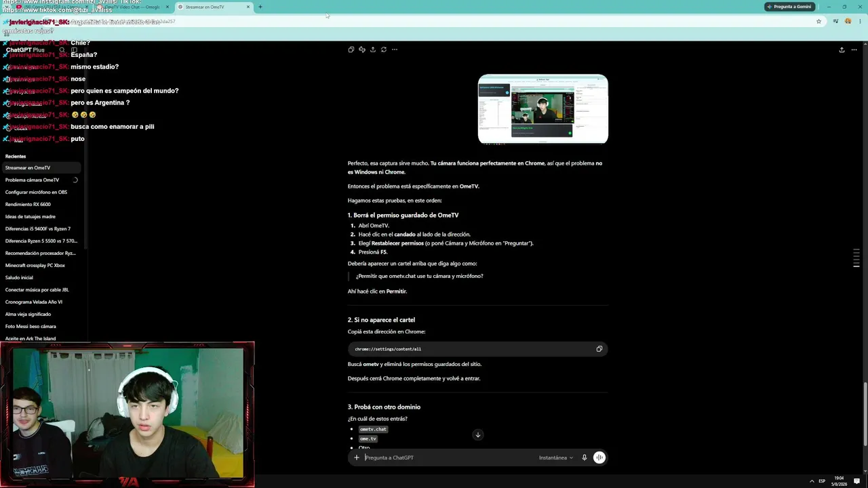Viewport: 868px width, 488px height.
Task: Click the Recientes section header
Action: click(x=16, y=156)
